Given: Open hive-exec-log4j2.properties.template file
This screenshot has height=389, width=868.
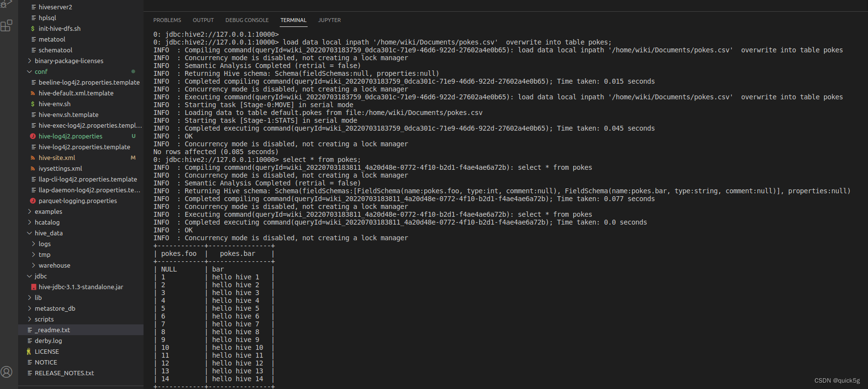Looking at the screenshot, I should [81, 126].
